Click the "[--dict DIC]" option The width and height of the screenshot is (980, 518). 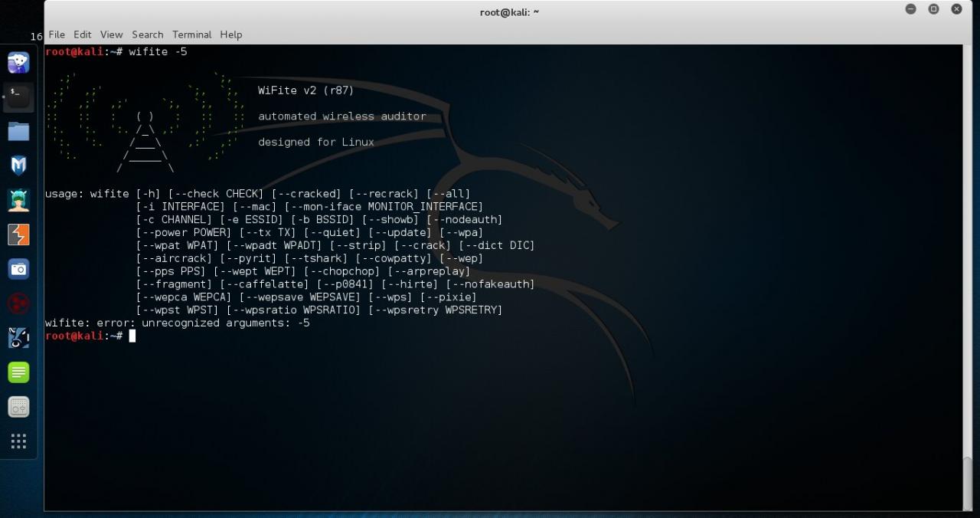[x=497, y=246]
